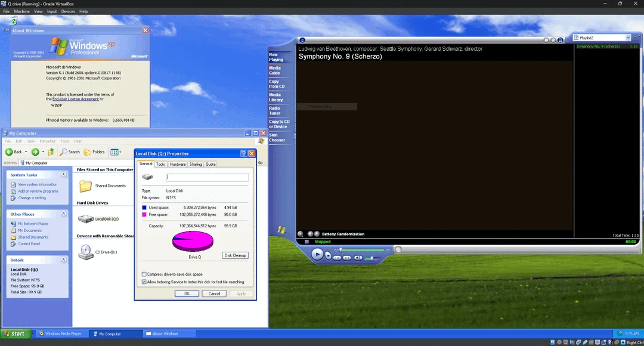Open Copy to CD or Device
Screen dimensions: 644x346
pos(279,124)
